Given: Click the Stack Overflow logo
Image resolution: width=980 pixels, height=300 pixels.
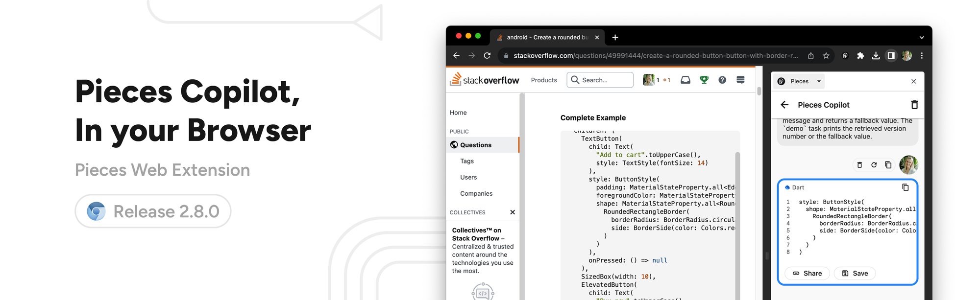Looking at the screenshot, I should pyautogui.click(x=484, y=80).
